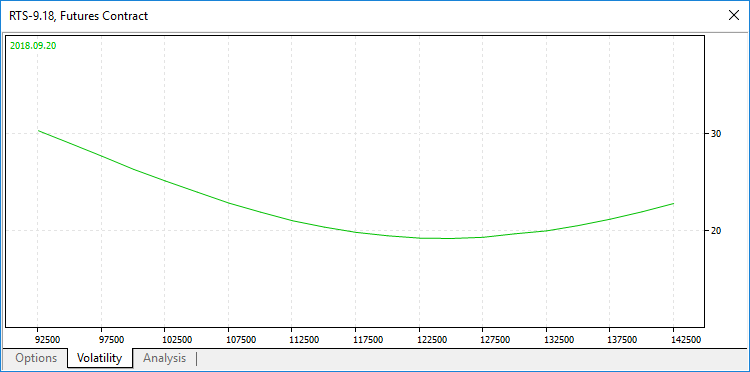The height and width of the screenshot is (372, 750).
Task: Open the Analysis tab
Action: 165,358
